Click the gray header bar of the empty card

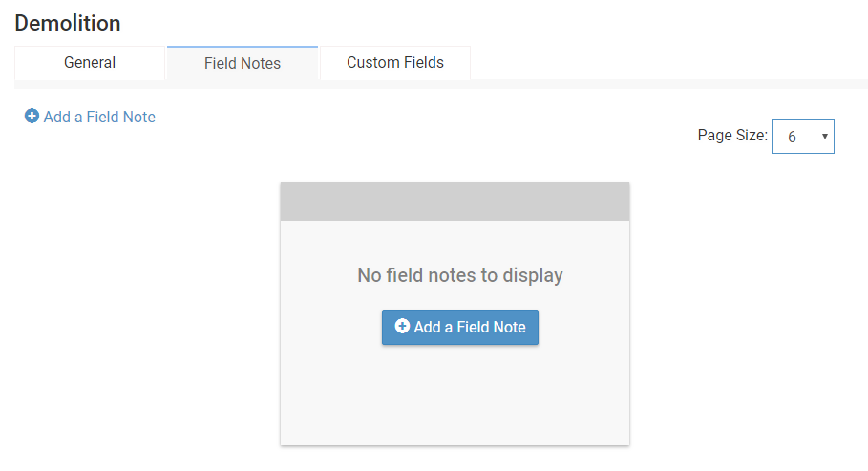[x=455, y=202]
